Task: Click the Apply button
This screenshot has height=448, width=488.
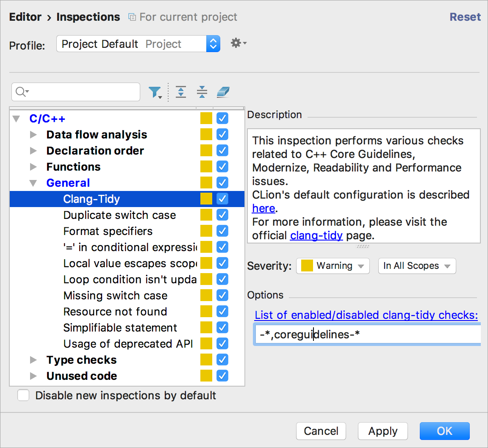Action: (x=383, y=431)
